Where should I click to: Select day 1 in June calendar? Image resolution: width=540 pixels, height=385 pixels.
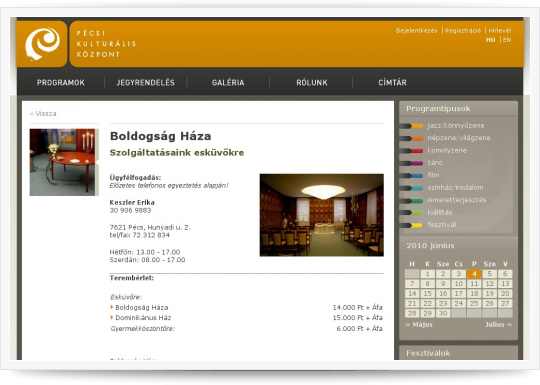pos(427,274)
